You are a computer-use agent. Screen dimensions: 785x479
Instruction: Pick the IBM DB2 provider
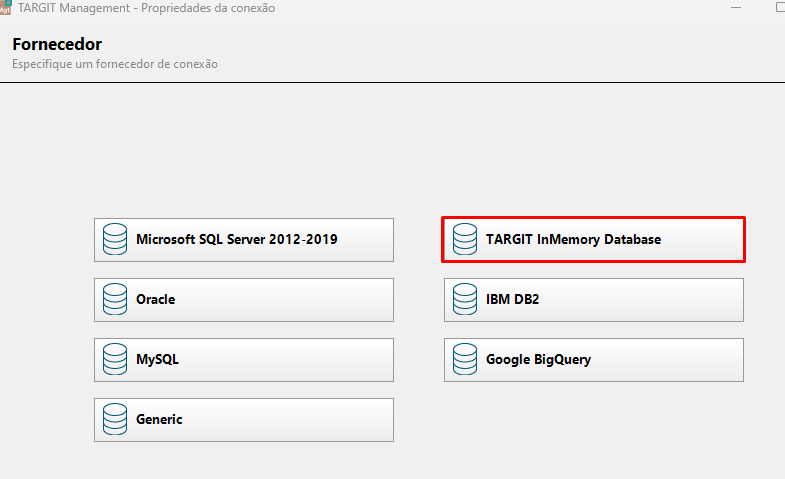click(x=593, y=300)
